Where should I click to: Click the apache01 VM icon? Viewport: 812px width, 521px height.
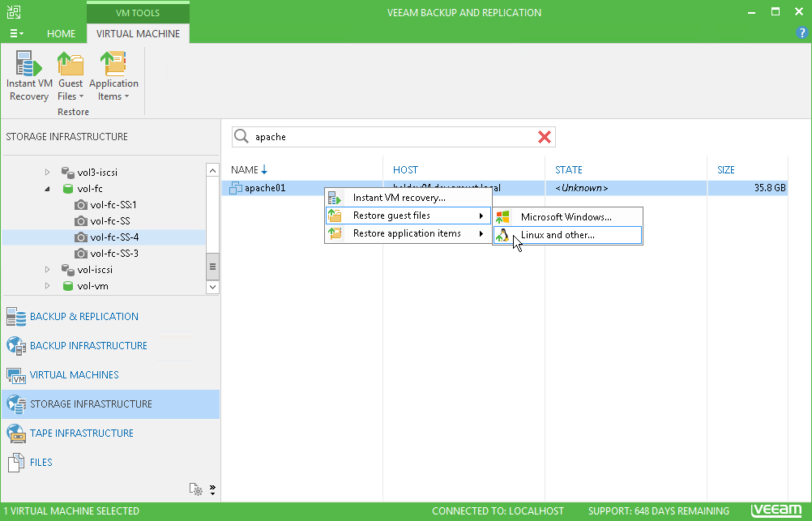236,188
